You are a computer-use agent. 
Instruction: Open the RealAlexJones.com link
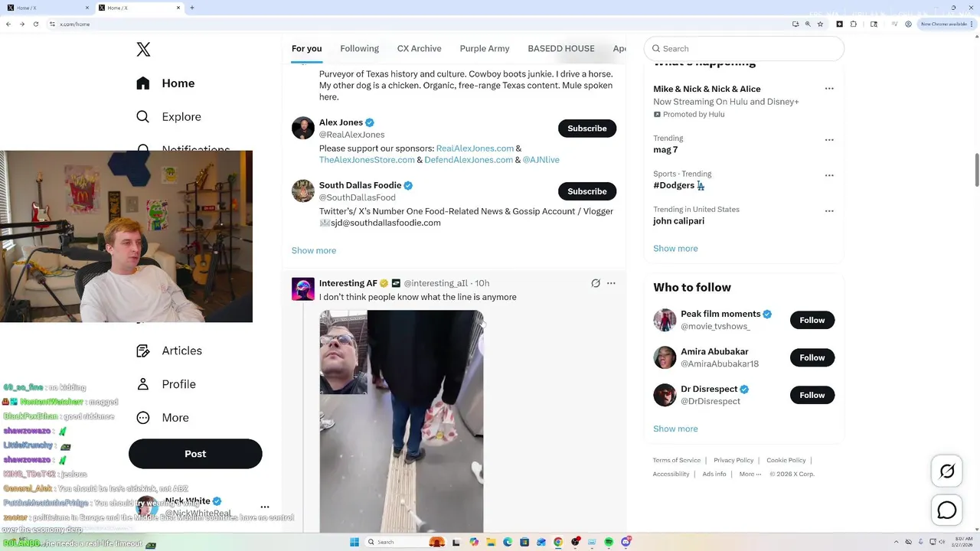[x=475, y=148]
